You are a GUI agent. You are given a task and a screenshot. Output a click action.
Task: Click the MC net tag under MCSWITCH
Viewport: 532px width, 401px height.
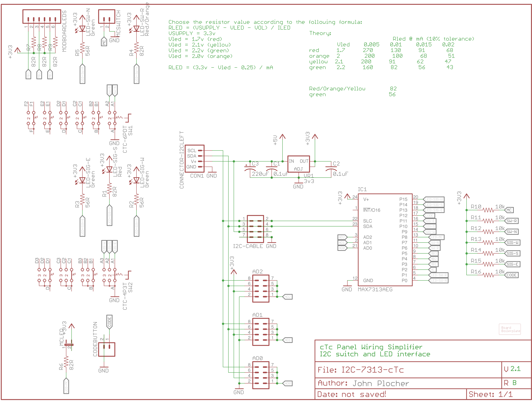[x=104, y=41]
